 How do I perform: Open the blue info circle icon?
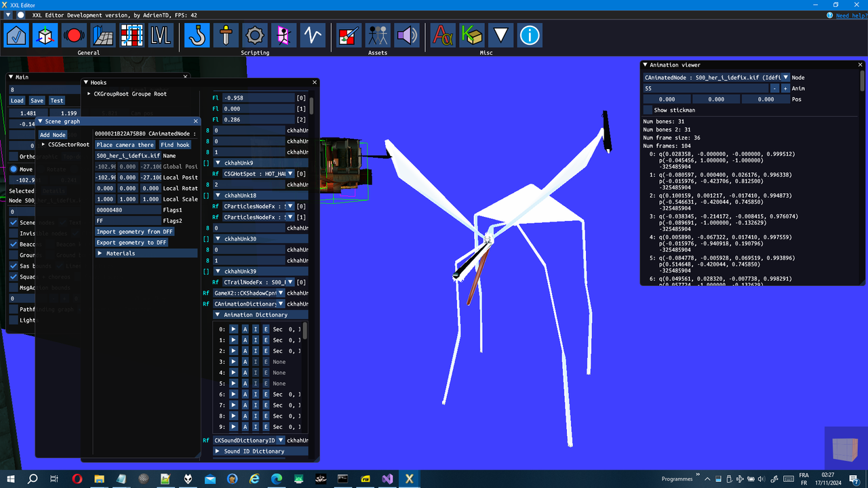[530, 35]
